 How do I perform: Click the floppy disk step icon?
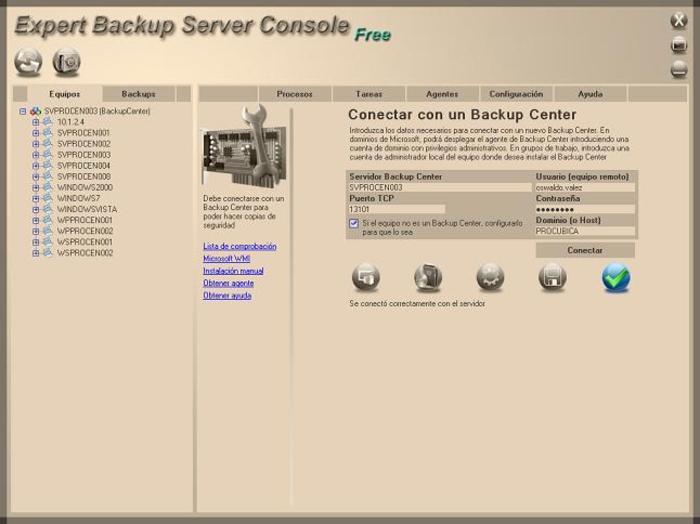pyautogui.click(x=553, y=277)
